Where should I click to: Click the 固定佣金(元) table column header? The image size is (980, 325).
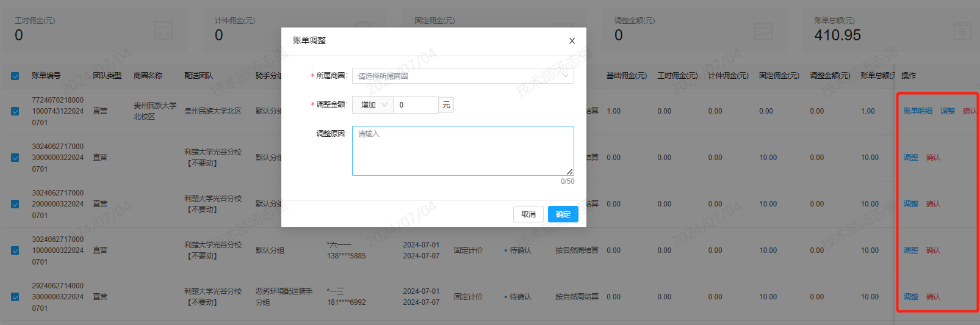(779, 76)
